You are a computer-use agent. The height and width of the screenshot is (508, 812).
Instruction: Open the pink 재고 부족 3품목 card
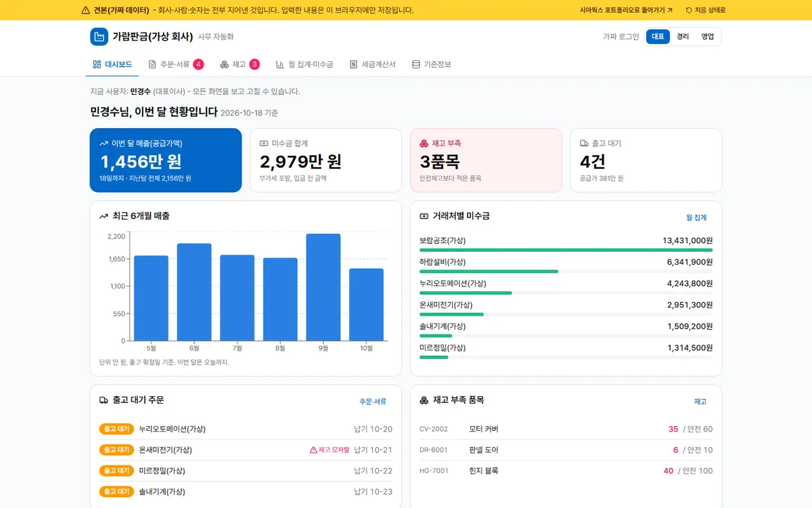click(486, 161)
